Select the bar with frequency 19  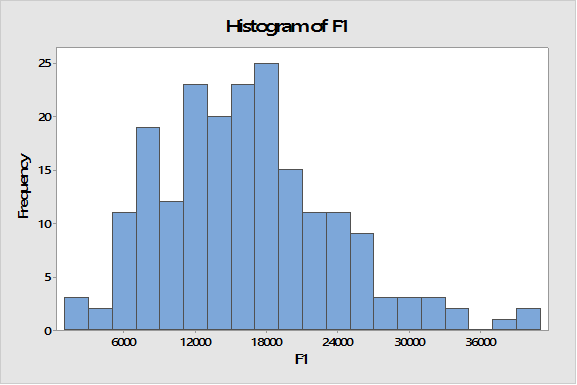tap(148, 229)
